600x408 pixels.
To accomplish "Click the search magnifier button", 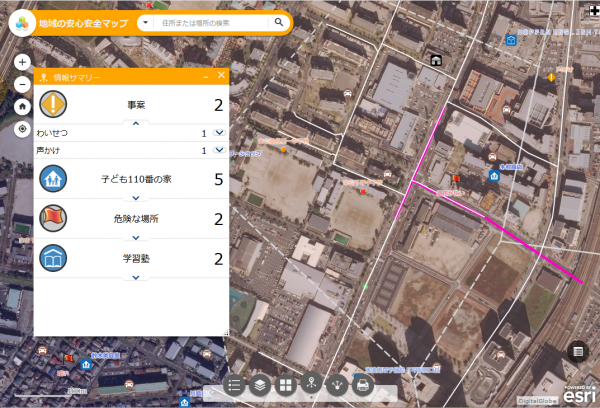I will [278, 22].
